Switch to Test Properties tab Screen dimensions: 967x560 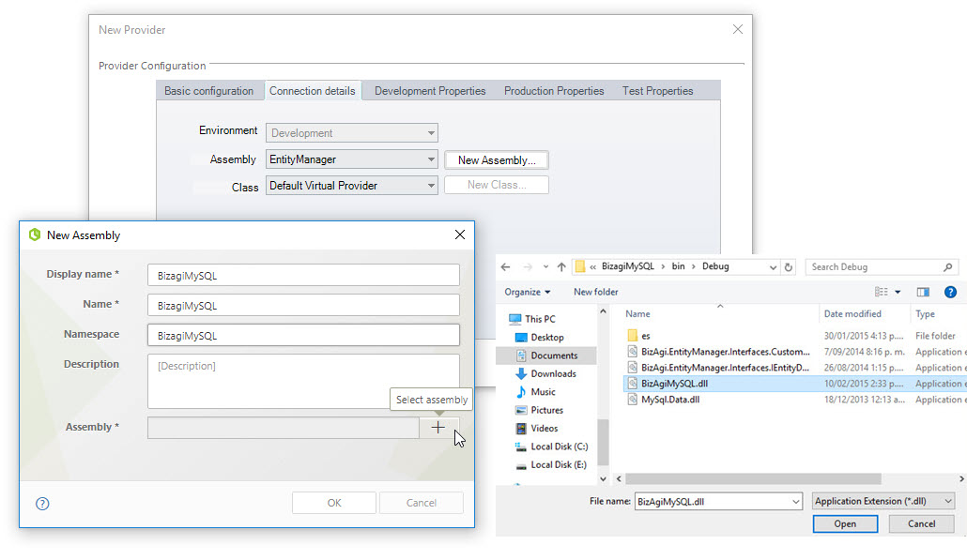(657, 91)
